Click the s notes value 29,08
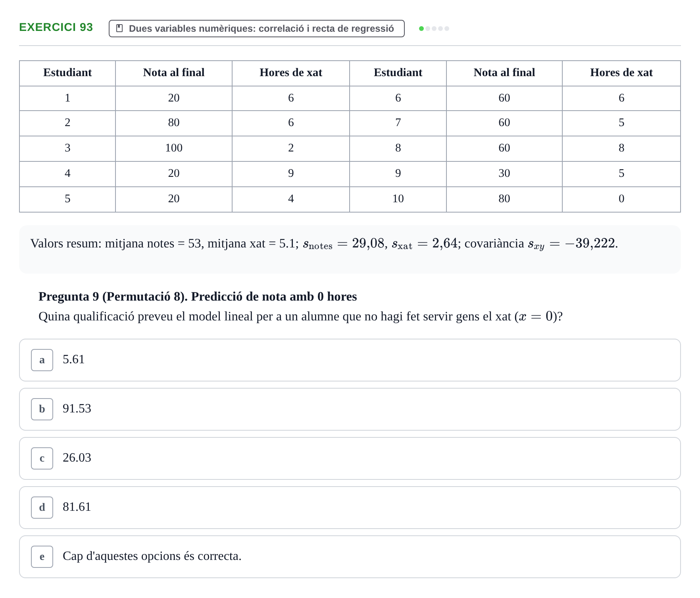Viewport: 700px width, 598px height. pos(368,243)
